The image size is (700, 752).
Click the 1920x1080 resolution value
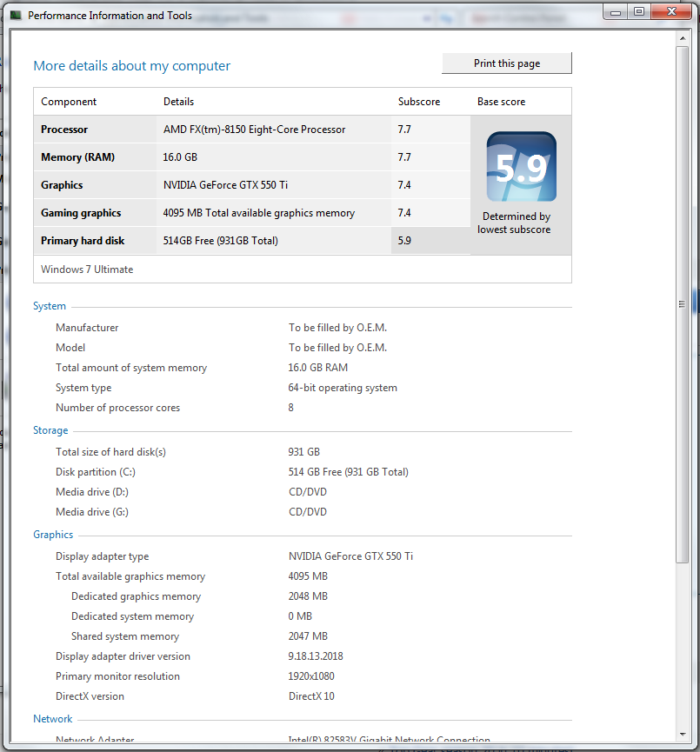pos(311,676)
